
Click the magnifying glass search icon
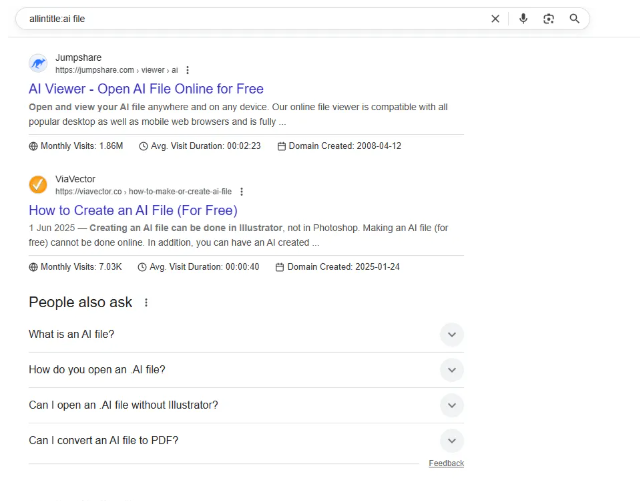click(575, 18)
